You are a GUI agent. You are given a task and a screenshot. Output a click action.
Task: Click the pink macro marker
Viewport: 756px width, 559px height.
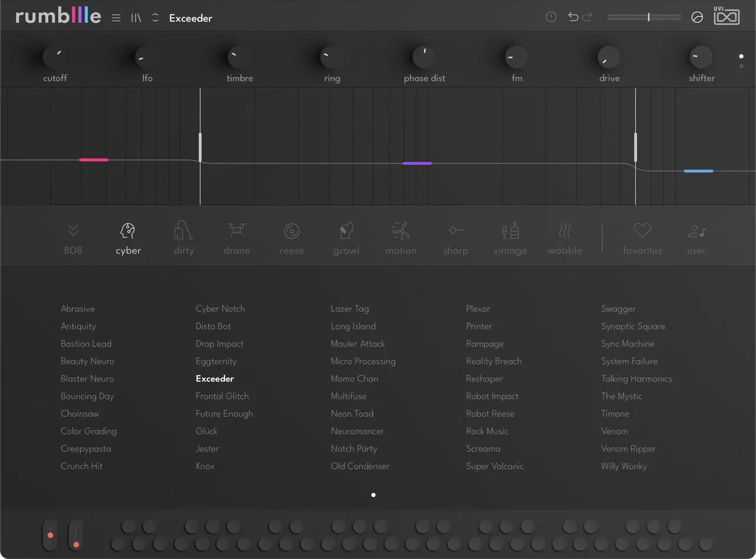[x=94, y=159]
